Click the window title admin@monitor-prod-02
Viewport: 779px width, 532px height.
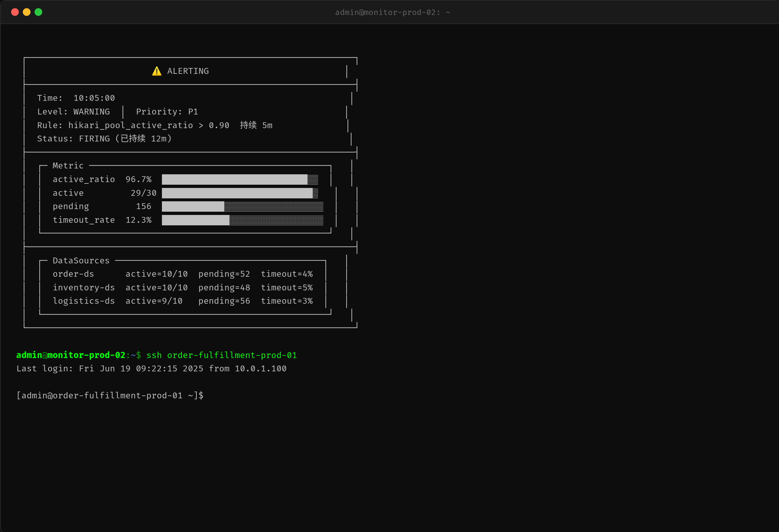[392, 12]
